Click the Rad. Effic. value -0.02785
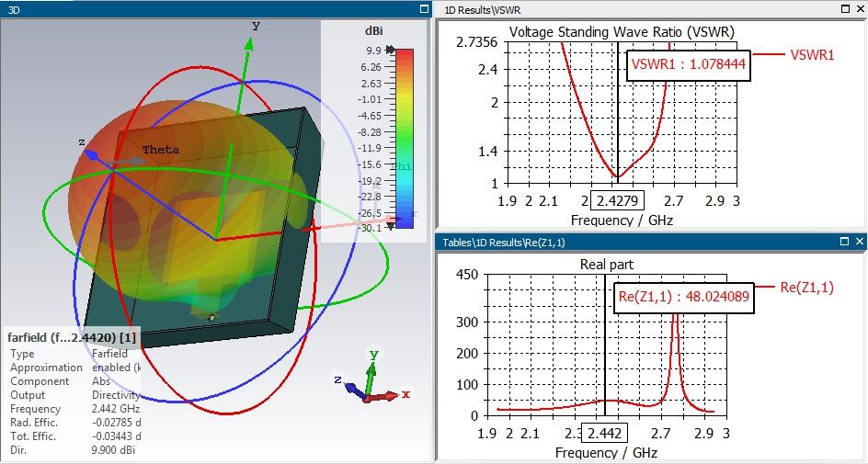The image size is (868, 464). pyautogui.click(x=116, y=423)
